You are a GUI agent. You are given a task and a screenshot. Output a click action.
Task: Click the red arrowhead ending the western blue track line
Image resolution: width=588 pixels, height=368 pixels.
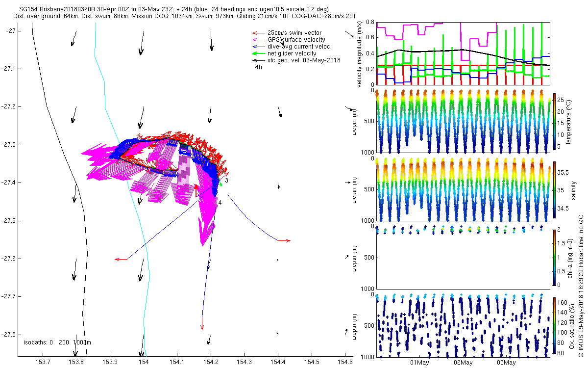[117, 259]
